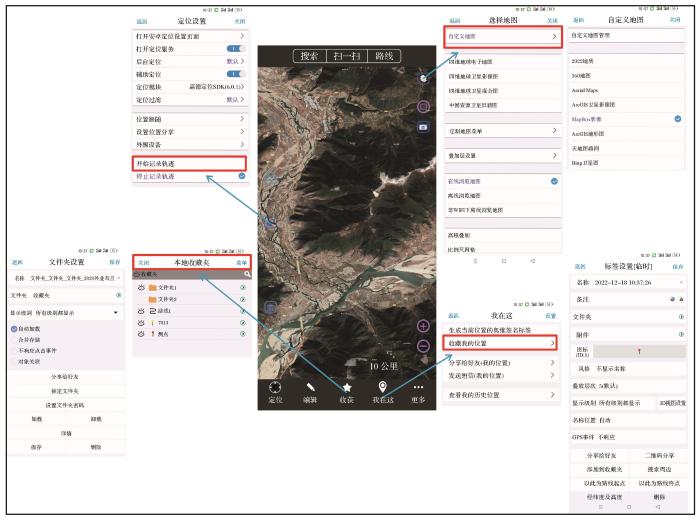Toggle the 辅助定位 switch
700x520 pixels.
pos(237,74)
